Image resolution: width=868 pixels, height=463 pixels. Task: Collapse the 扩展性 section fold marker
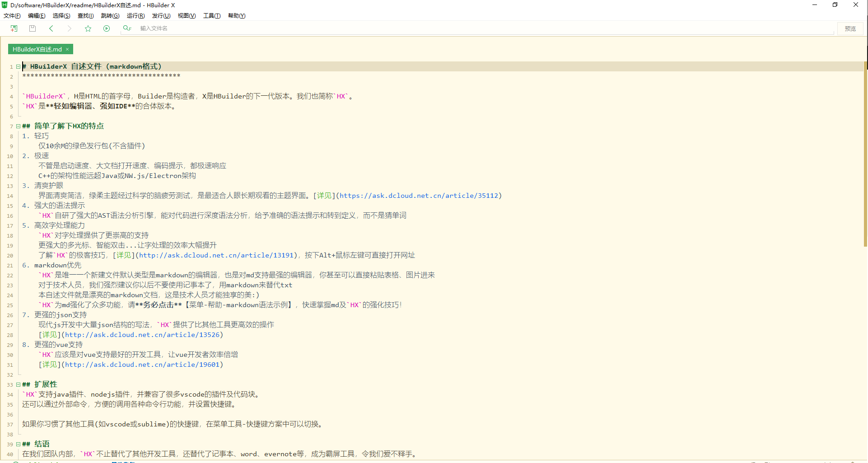coord(18,385)
